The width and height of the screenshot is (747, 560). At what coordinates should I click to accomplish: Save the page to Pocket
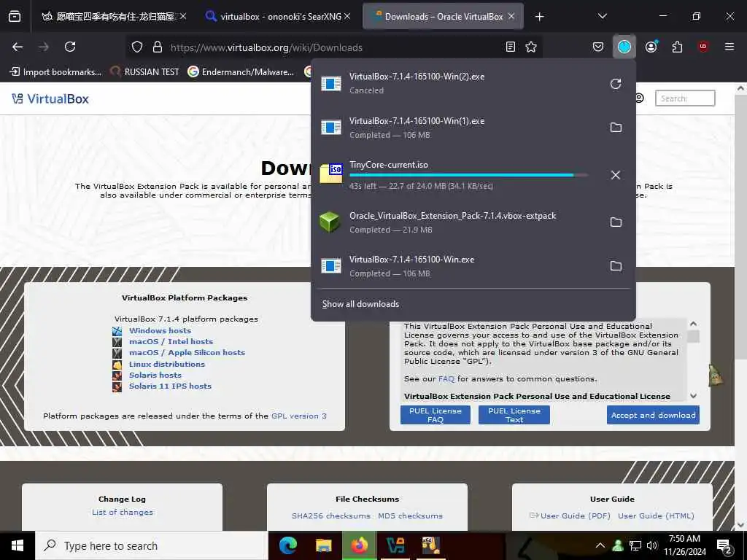598,47
